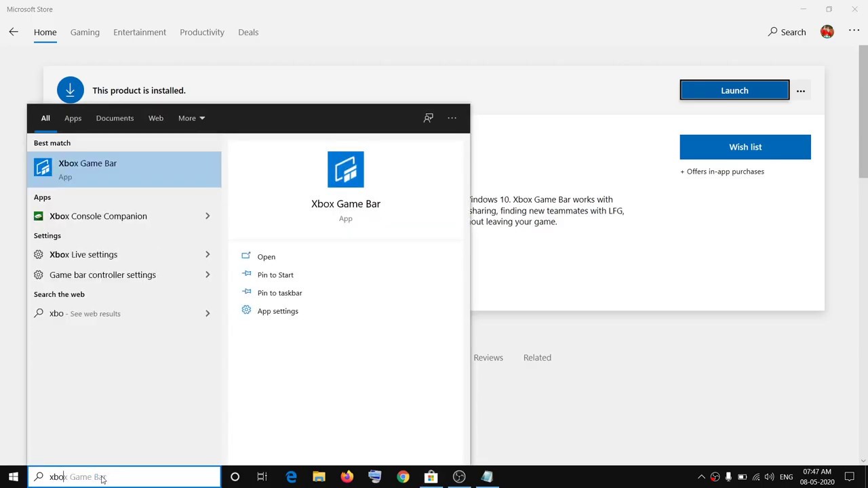Image resolution: width=868 pixels, height=488 pixels.
Task: Pin Xbox Game Bar to Start
Action: [275, 274]
